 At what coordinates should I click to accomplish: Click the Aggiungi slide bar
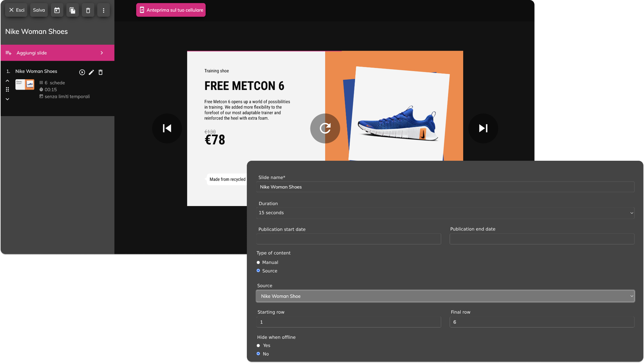pyautogui.click(x=57, y=53)
